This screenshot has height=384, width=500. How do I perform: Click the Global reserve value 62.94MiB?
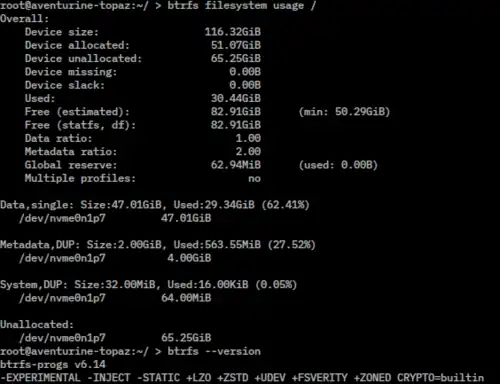tap(236, 165)
